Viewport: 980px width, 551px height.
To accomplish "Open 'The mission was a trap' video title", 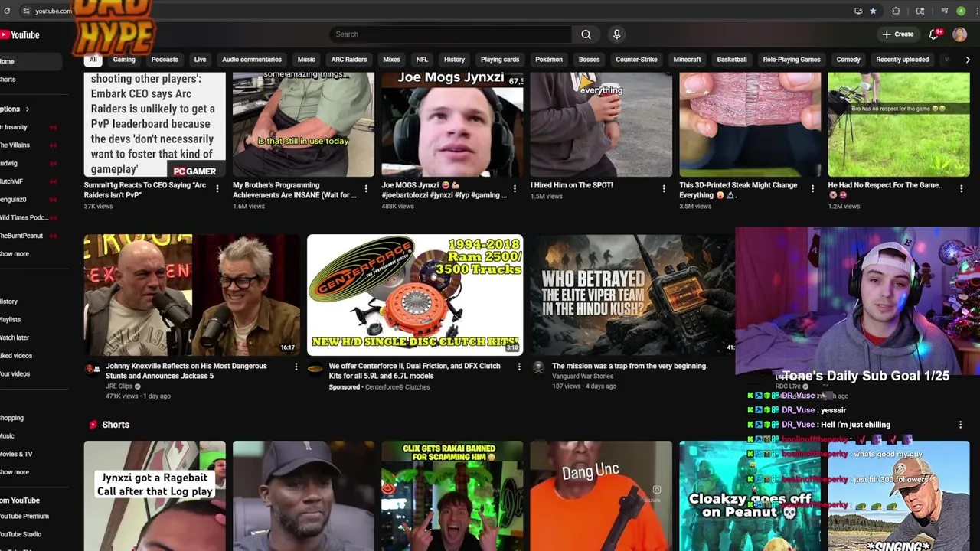I will coord(629,366).
